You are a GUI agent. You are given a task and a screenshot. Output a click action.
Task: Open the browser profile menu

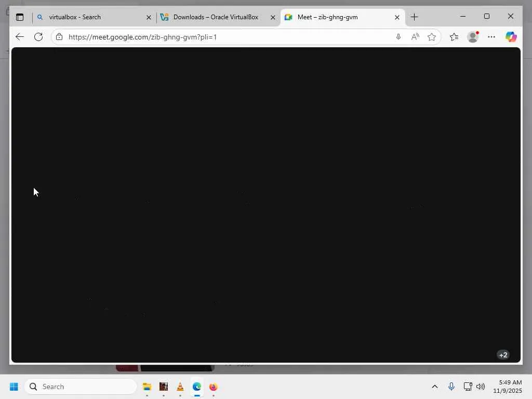(x=473, y=37)
